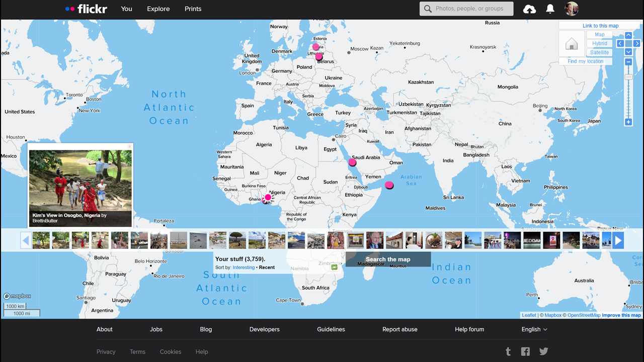Click the home icon on map controls
The height and width of the screenshot is (362, 644).
pos(572,44)
